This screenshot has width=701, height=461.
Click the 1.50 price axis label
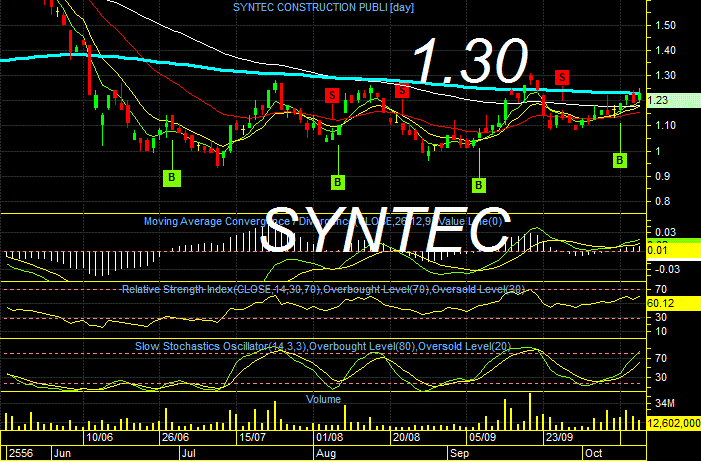click(x=665, y=25)
